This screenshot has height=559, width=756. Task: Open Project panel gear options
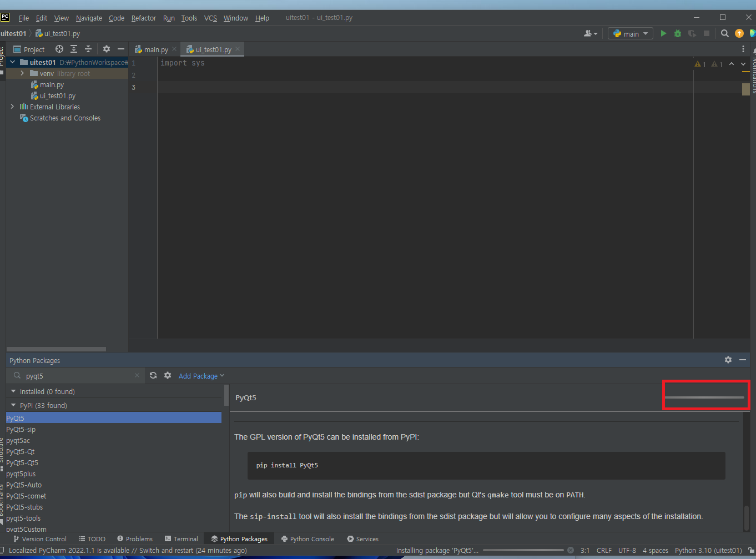click(107, 49)
